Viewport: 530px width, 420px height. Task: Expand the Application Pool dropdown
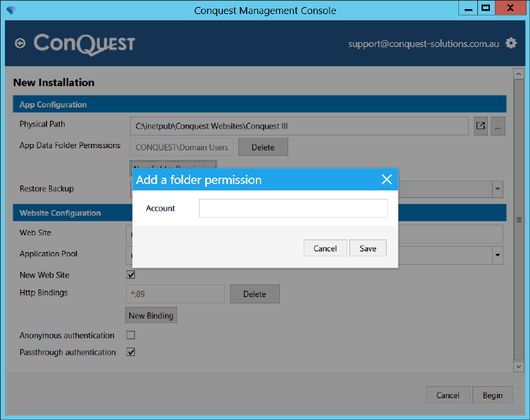click(498, 255)
